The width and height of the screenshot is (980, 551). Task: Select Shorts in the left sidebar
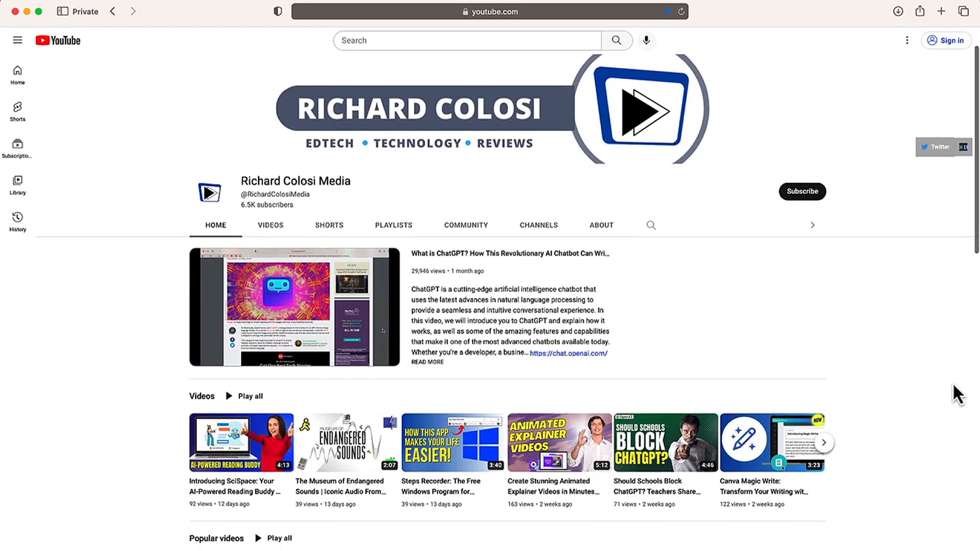17,111
